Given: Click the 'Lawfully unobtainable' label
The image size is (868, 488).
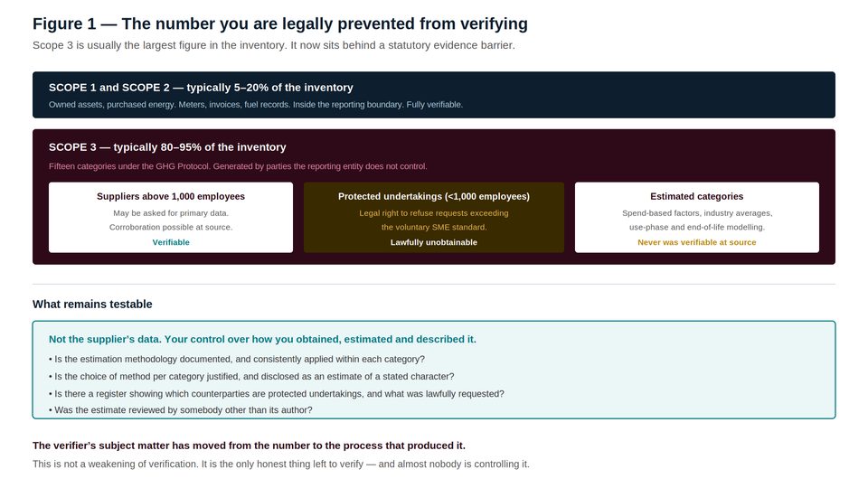Looking at the screenshot, I should coord(433,242).
